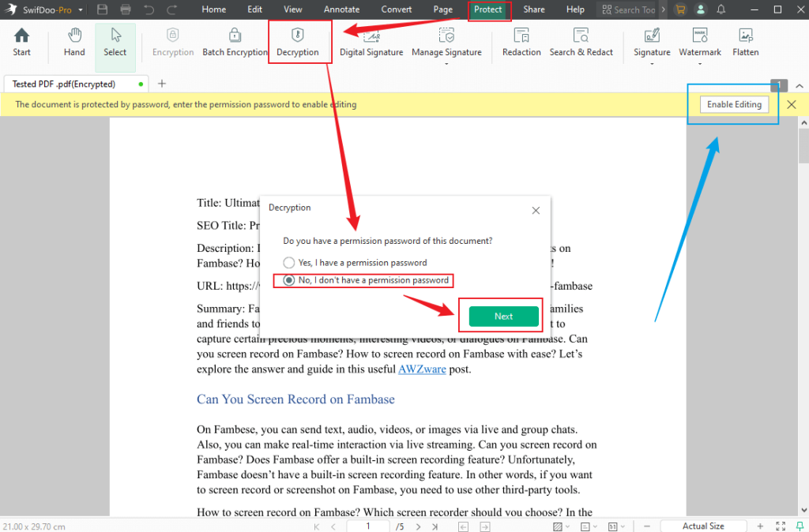Open Search & Redact
Screen dimensions: 809x532
click(581, 41)
